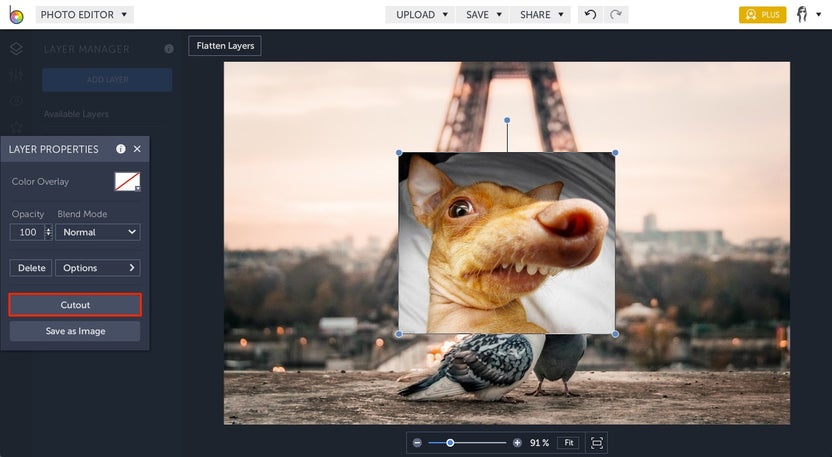Viewport: 832px width, 457px height.
Task: Open the Share menu
Action: tap(541, 15)
